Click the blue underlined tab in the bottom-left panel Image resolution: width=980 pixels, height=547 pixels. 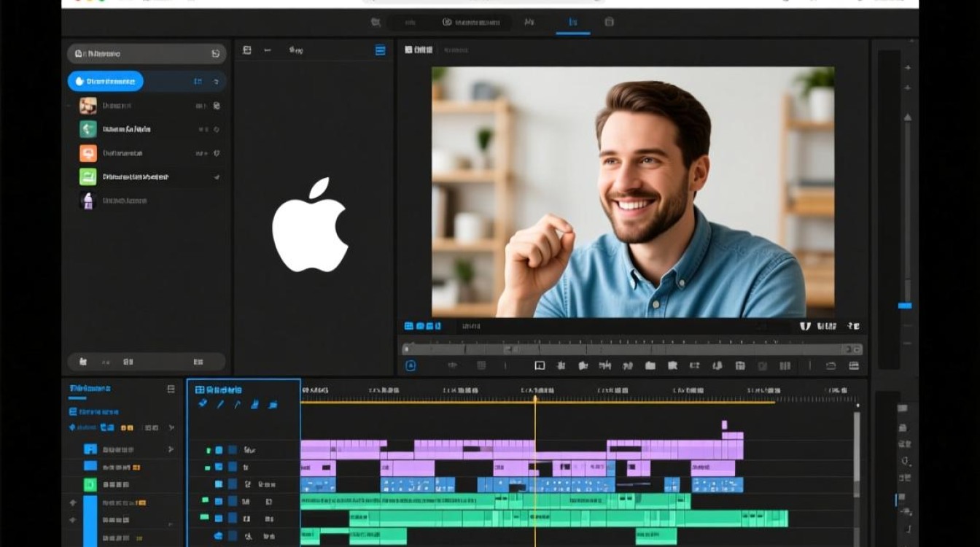coord(90,389)
